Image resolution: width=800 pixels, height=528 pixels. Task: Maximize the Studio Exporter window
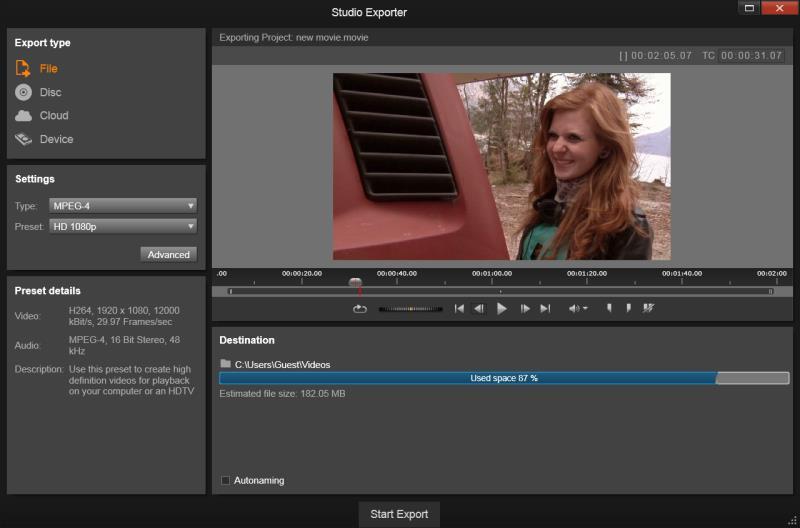pyautogui.click(x=749, y=8)
